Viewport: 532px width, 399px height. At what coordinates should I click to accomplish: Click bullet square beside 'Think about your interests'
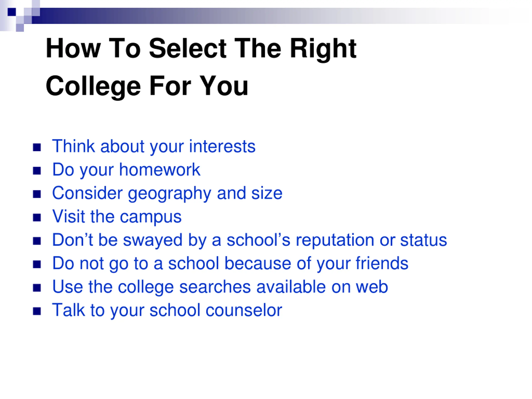[37, 147]
